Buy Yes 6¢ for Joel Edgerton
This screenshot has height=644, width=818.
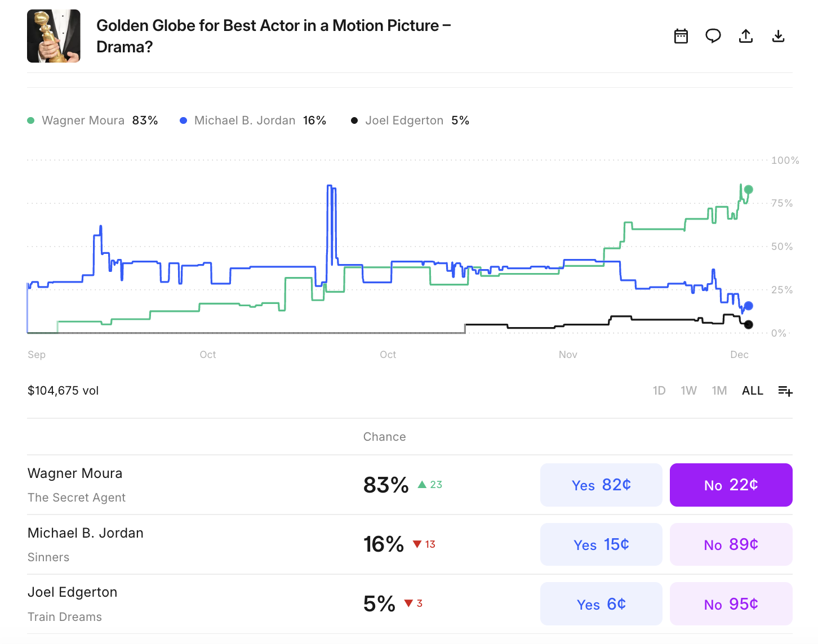click(x=601, y=604)
